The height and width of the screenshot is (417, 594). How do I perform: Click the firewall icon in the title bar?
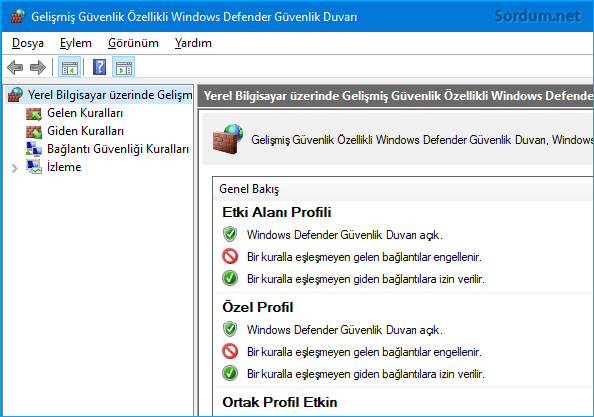click(17, 16)
